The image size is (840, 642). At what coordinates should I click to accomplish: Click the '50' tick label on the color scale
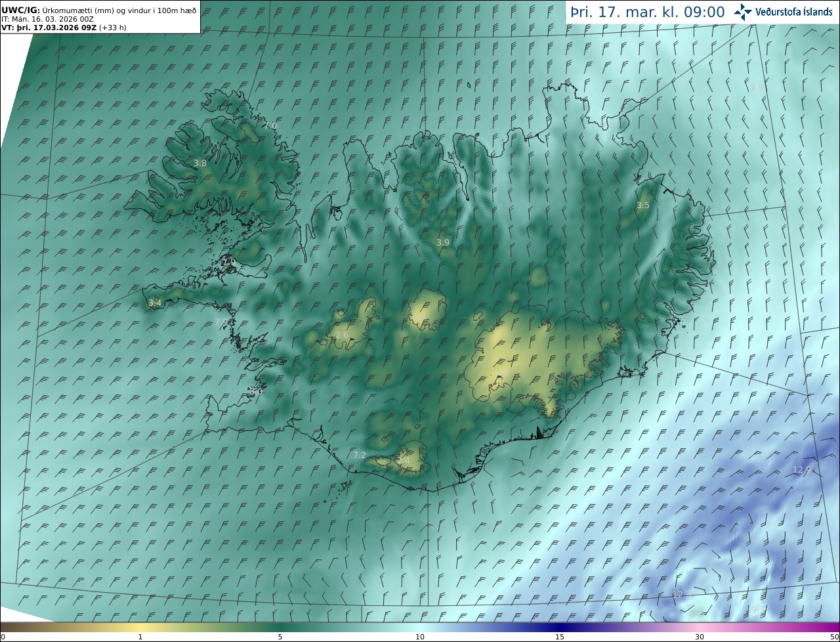[x=834, y=637]
